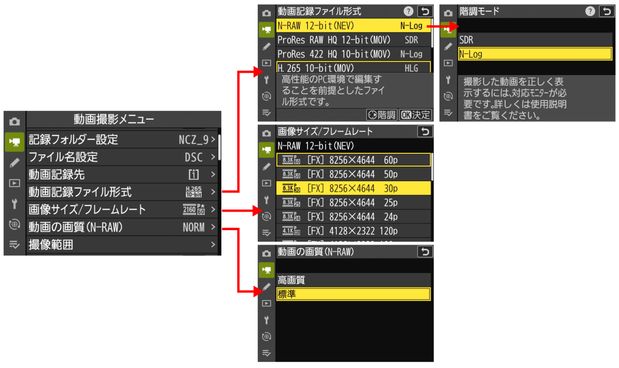Select SDR option in 階調モード

pyautogui.click(x=535, y=39)
